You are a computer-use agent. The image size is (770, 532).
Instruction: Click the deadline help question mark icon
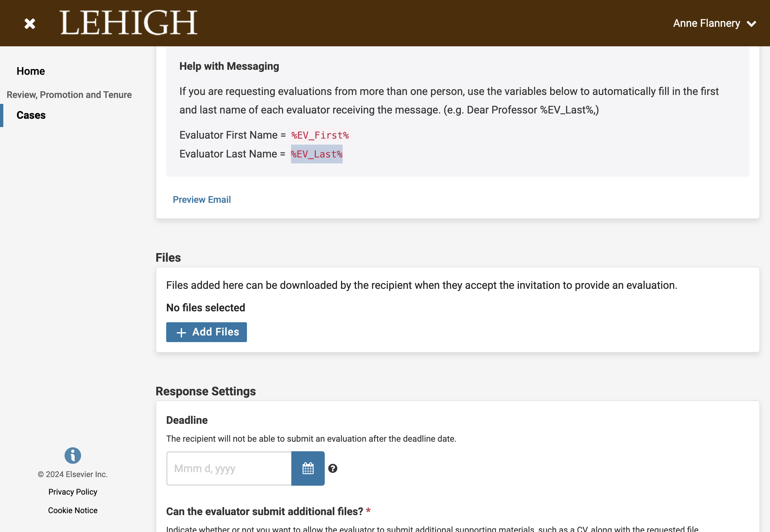332,468
